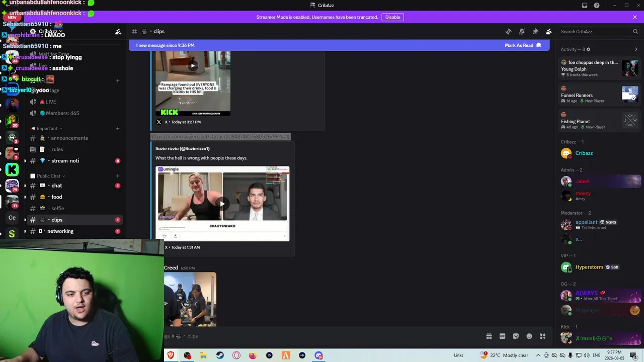Viewport: 644px width, 362px height.
Task: Open the sticker picker
Action: (516, 336)
